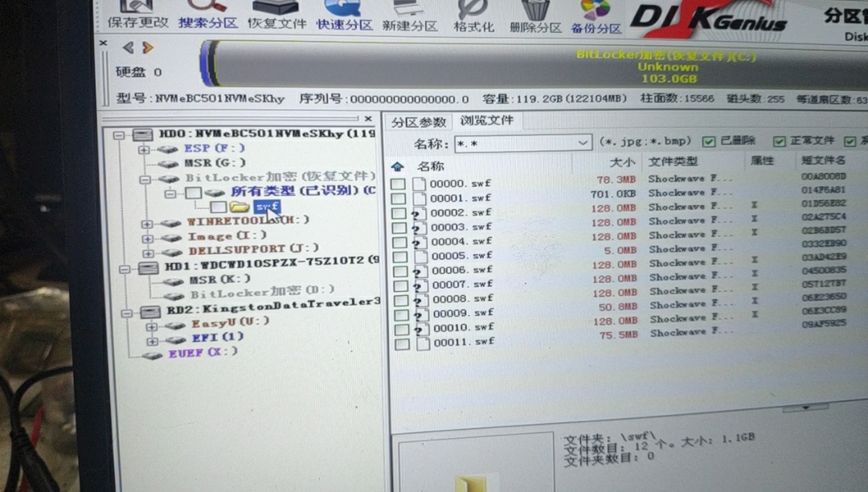The height and width of the screenshot is (492, 868).
Task: Close the partition tree pane
Action: pos(368,118)
